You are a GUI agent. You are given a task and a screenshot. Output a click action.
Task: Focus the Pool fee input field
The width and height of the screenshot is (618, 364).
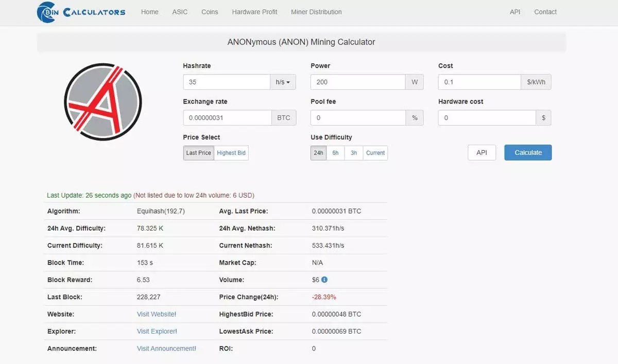(358, 118)
